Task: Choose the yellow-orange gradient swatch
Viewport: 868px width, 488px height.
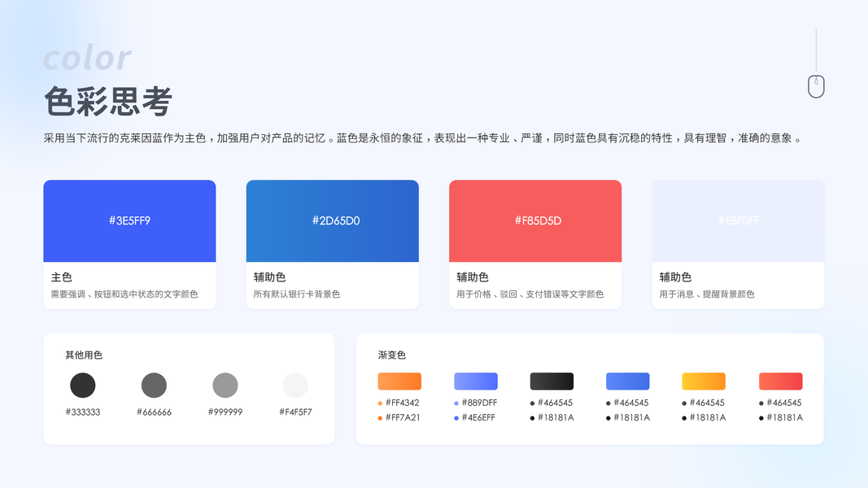Action: point(704,381)
